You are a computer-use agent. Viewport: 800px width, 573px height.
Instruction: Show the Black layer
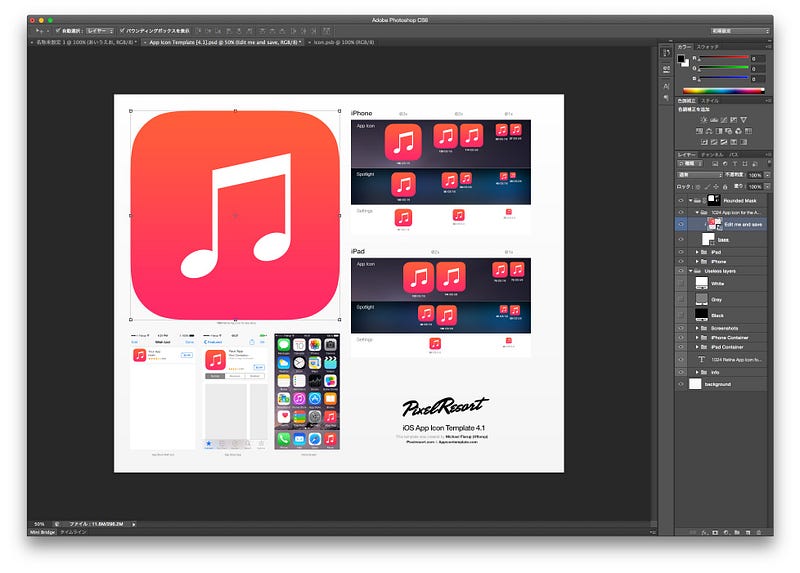click(x=681, y=315)
